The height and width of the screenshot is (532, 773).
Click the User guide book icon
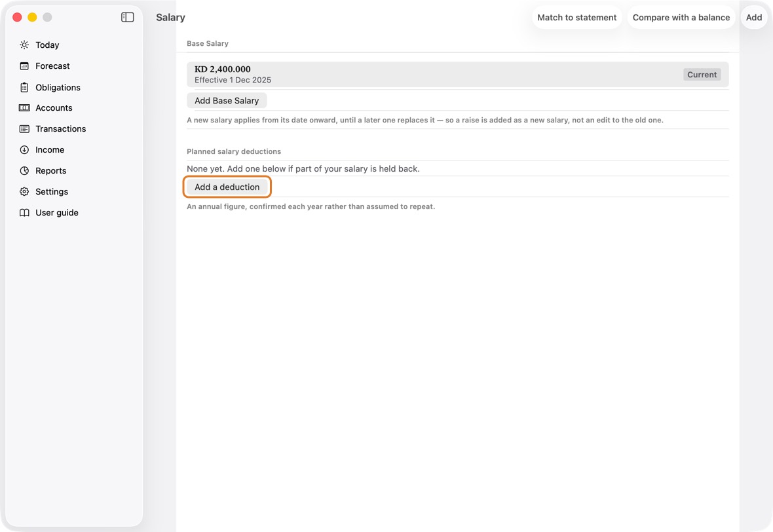[24, 212]
